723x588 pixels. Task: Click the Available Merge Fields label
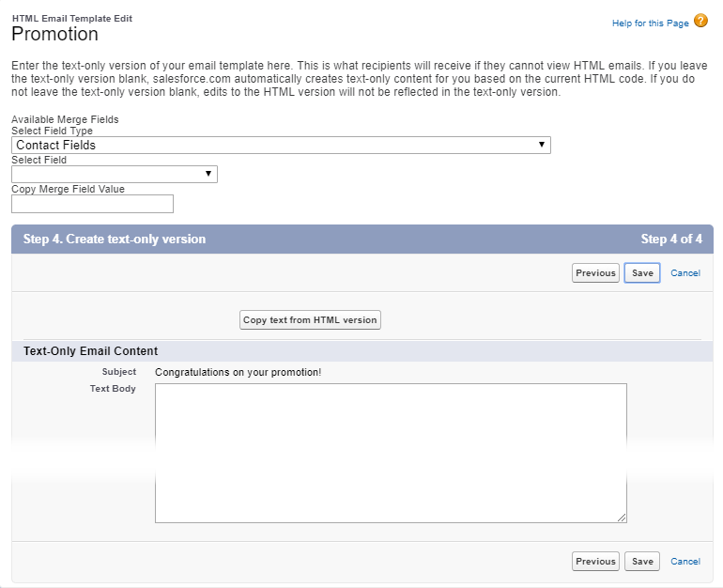click(65, 119)
